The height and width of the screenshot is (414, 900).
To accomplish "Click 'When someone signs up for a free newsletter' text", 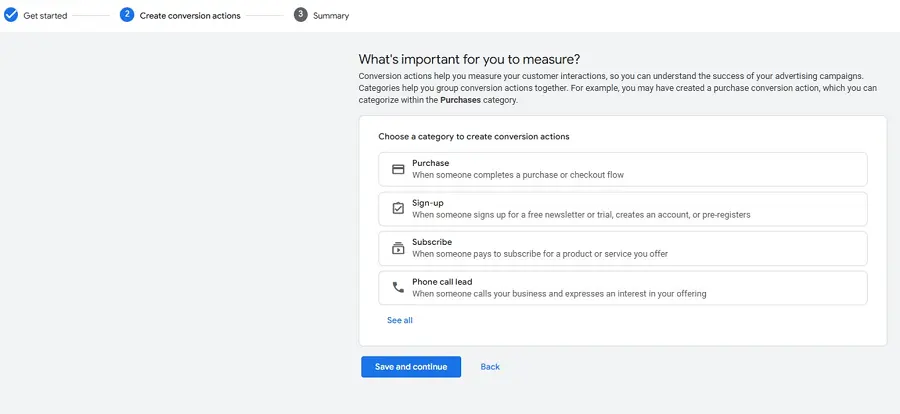I will coord(581,215).
